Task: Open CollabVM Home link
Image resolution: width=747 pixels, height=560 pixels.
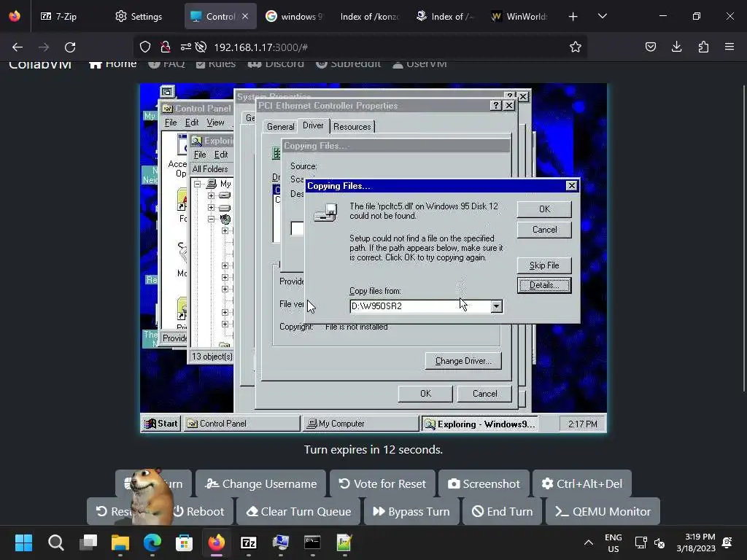Action: click(113, 64)
